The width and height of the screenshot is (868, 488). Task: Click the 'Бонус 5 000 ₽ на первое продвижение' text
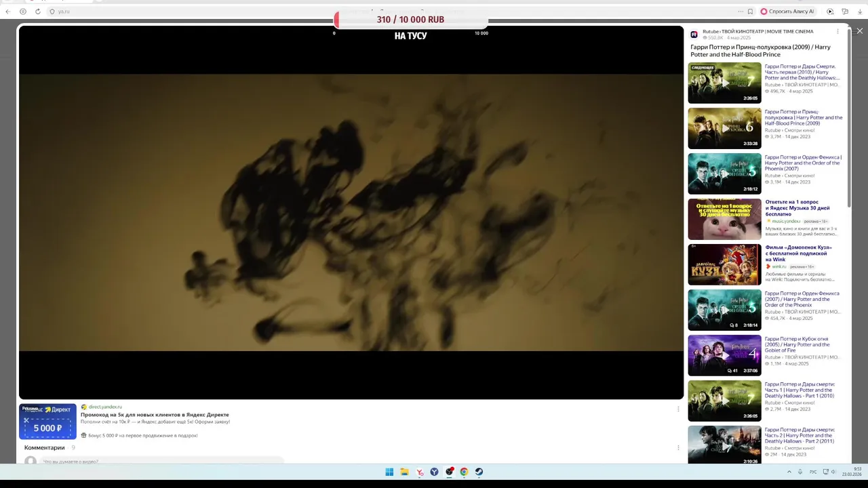pyautogui.click(x=143, y=435)
